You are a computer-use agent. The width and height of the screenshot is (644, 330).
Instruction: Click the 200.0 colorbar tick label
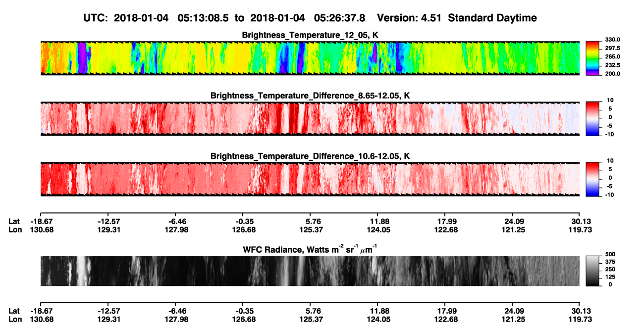pyautogui.click(x=612, y=74)
